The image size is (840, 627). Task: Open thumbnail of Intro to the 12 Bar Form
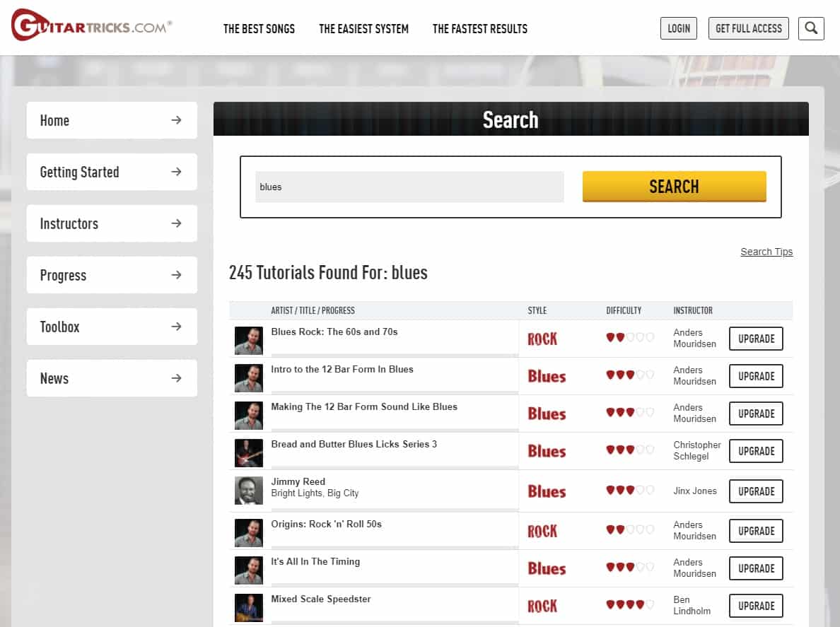point(249,378)
